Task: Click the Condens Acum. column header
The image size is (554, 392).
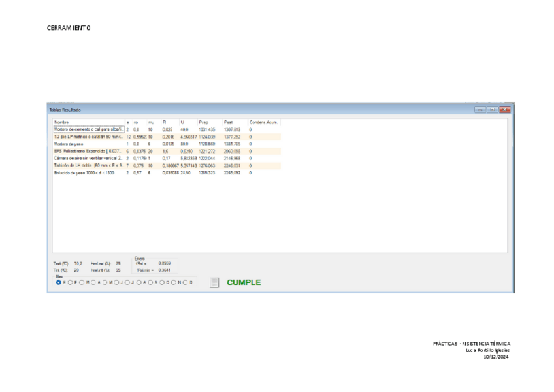Action: point(263,122)
